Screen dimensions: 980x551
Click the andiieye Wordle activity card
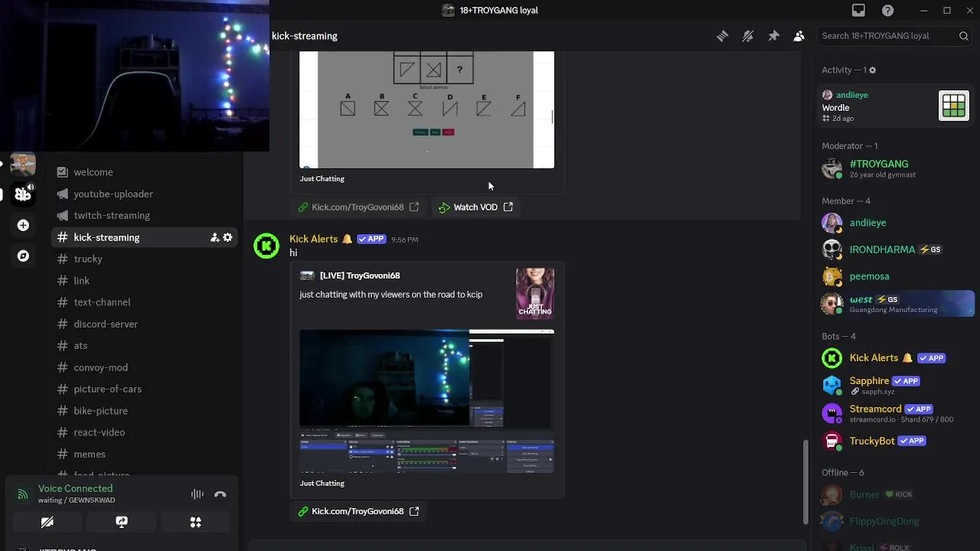[896, 106]
